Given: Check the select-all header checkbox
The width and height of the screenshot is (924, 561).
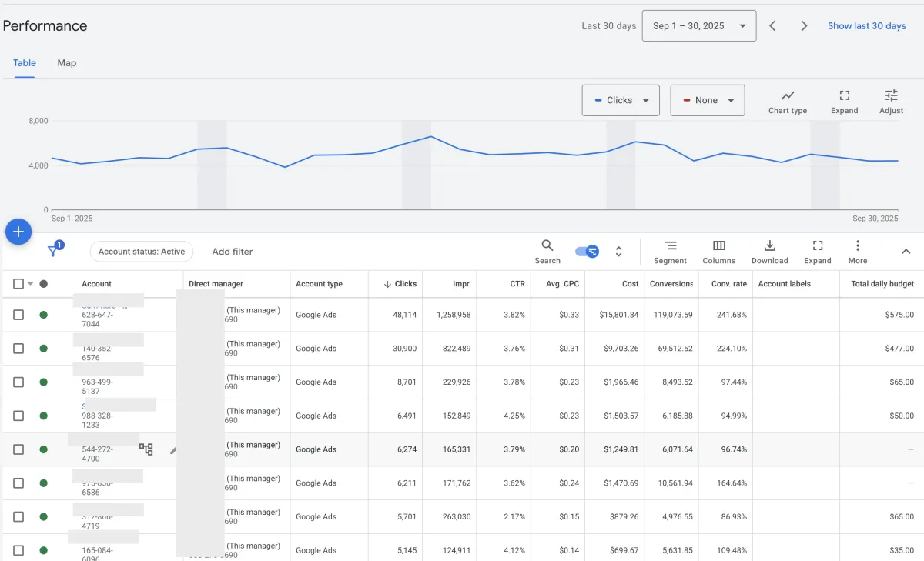Looking at the screenshot, I should tap(18, 284).
